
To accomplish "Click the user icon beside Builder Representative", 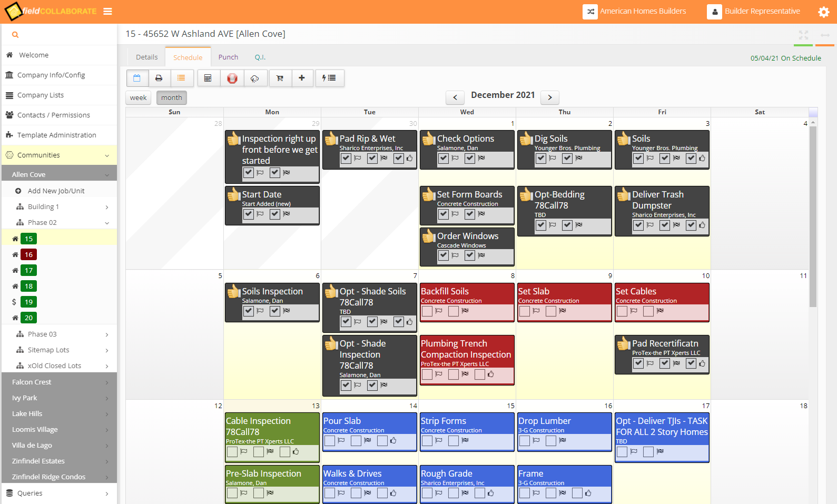I will point(714,12).
